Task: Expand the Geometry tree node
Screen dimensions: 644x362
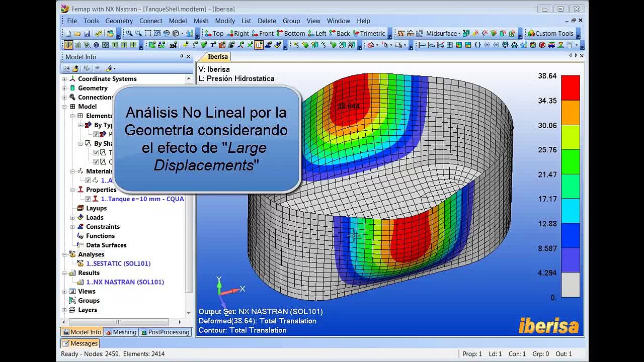Action: click(x=64, y=88)
